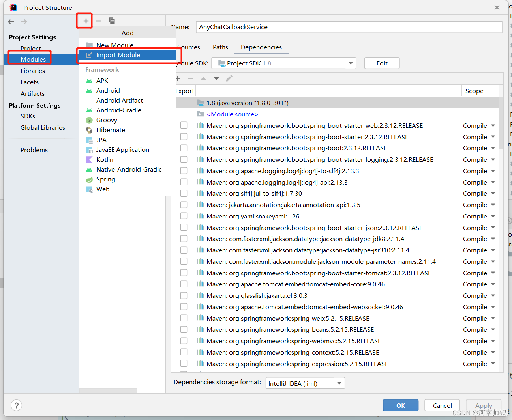Open Dependencies storage format dropdown
This screenshot has height=420, width=512.
[305, 383]
